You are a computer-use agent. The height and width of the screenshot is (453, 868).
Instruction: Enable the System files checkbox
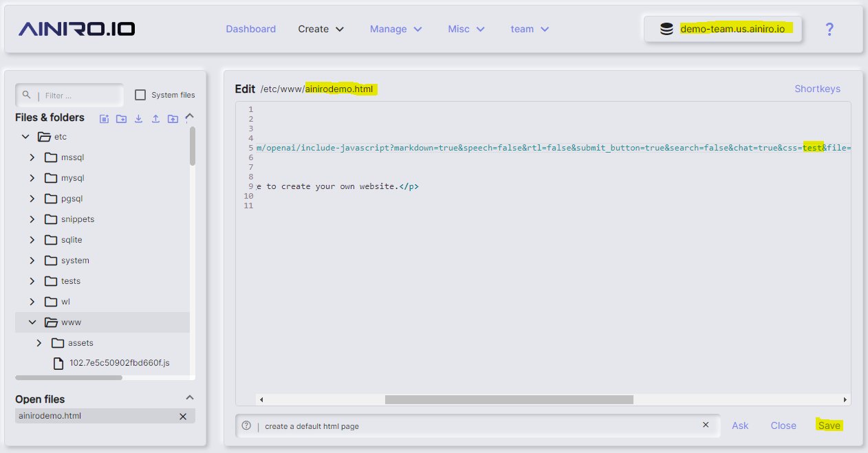140,95
